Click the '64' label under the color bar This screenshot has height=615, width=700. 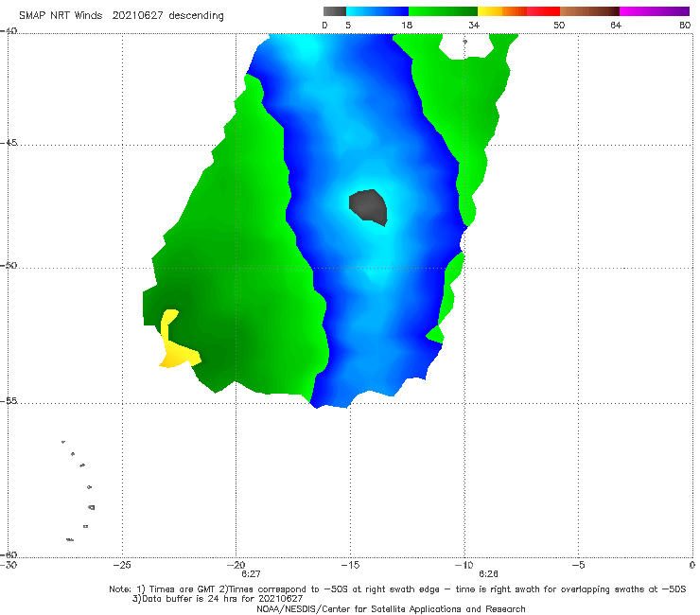616,26
